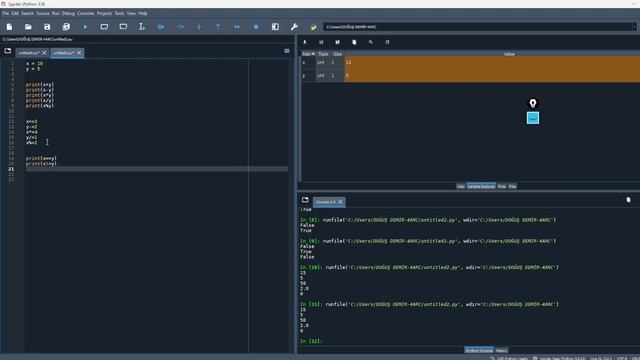The image size is (640, 360).
Task: Save the current file with the toolbar icon
Action: (47, 27)
